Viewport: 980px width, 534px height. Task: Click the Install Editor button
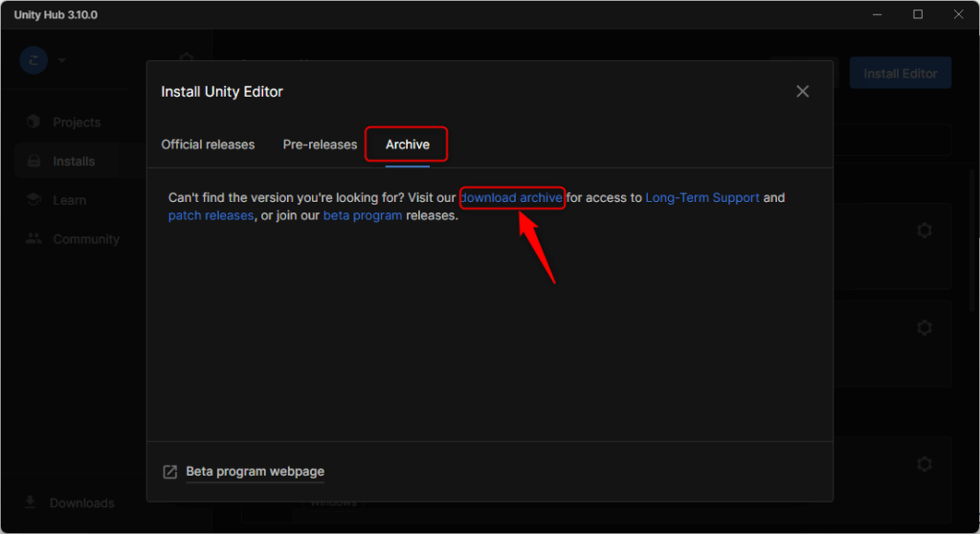pyautogui.click(x=900, y=74)
